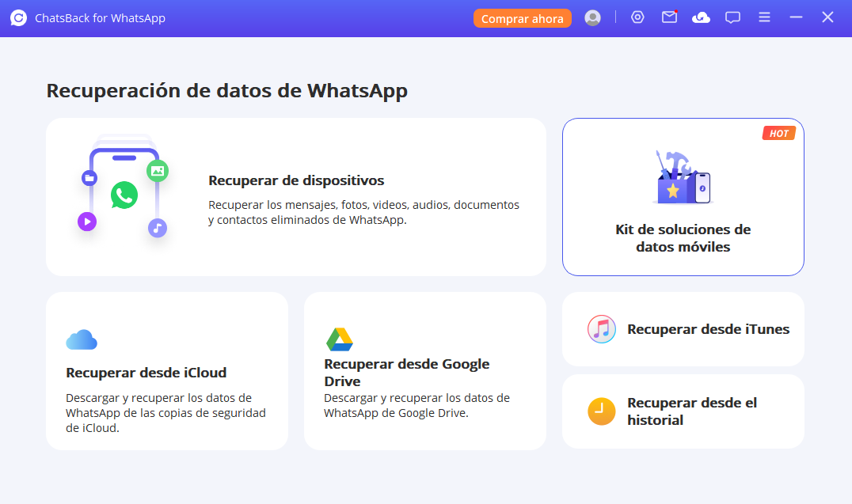The image size is (852, 504).
Task: Click the iCloud cloud icon
Action: [x=82, y=339]
